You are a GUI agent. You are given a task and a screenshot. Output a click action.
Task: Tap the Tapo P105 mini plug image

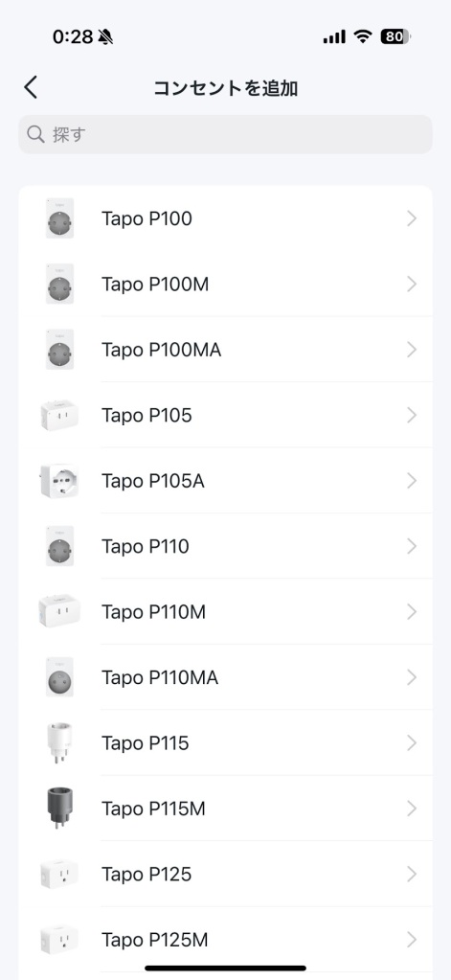pos(59,415)
